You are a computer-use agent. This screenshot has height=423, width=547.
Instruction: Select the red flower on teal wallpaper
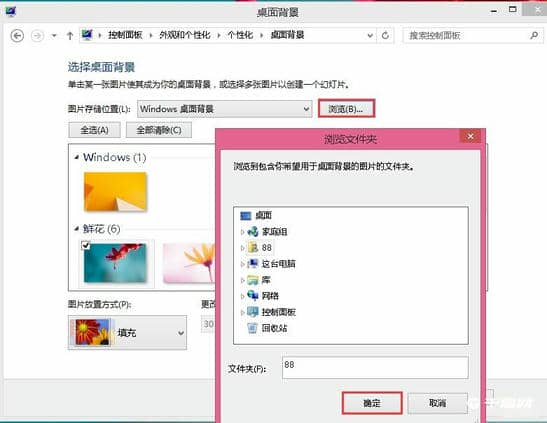(x=115, y=263)
